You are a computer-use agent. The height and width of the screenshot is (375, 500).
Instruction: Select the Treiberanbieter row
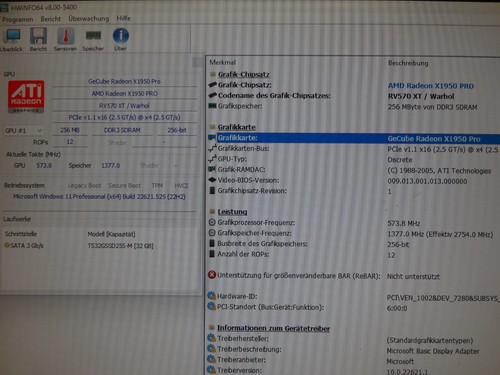point(353,360)
